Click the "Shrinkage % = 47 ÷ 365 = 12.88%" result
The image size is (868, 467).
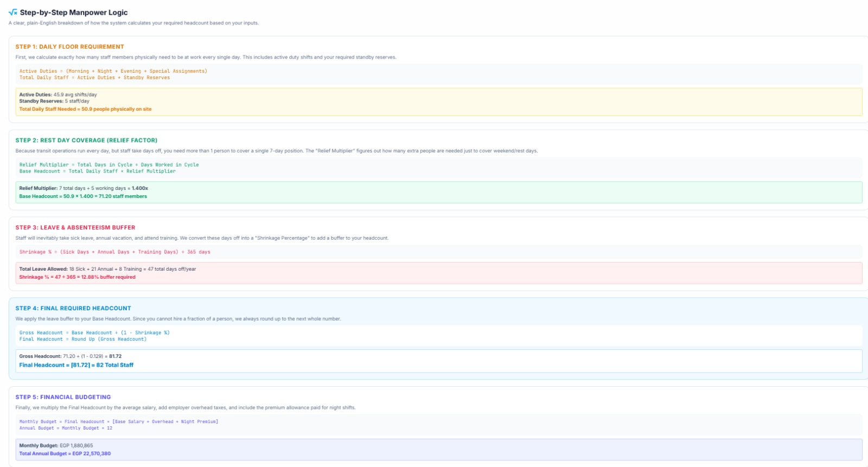(x=78, y=277)
